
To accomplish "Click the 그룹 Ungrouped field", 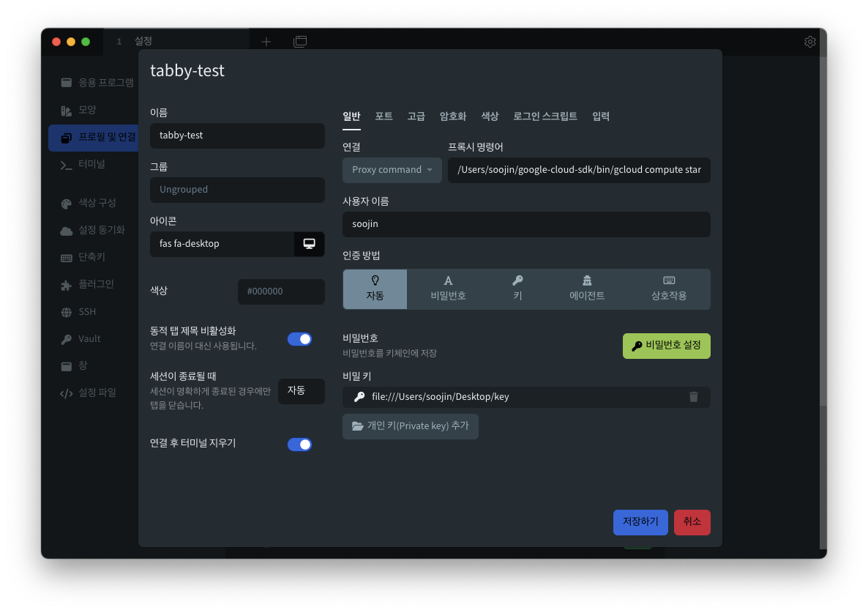I will pyautogui.click(x=237, y=190).
